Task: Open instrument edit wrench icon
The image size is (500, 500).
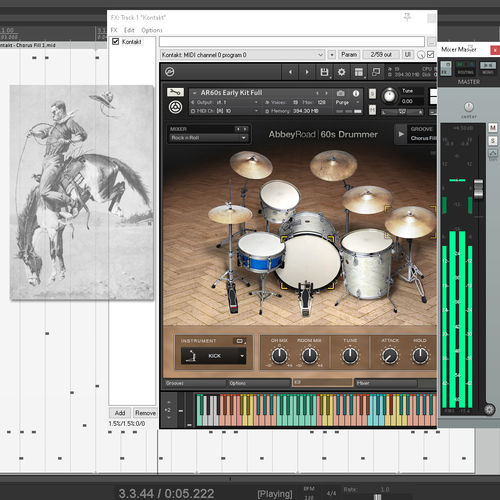Action: click(x=175, y=92)
